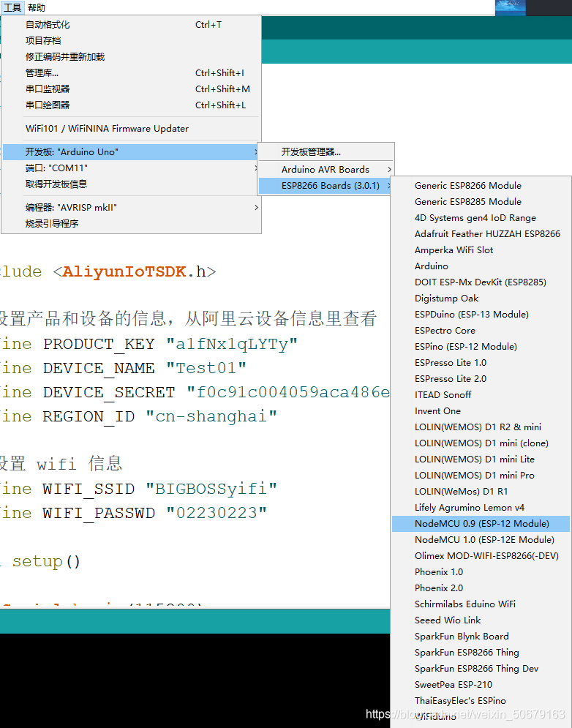Pick SparkFun Blynk Board
Screen dimensions: 572x728
pos(481,637)
